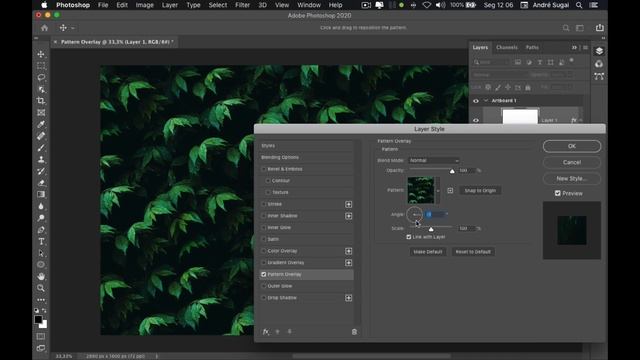Open the pattern picker dropdown arrow

438,191
